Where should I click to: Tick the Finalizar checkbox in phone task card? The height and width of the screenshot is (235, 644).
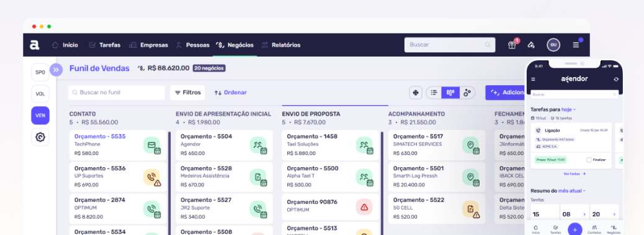point(589,160)
